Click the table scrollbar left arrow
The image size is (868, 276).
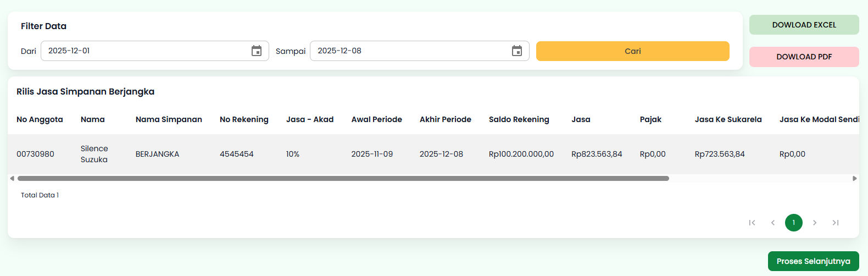coord(12,178)
